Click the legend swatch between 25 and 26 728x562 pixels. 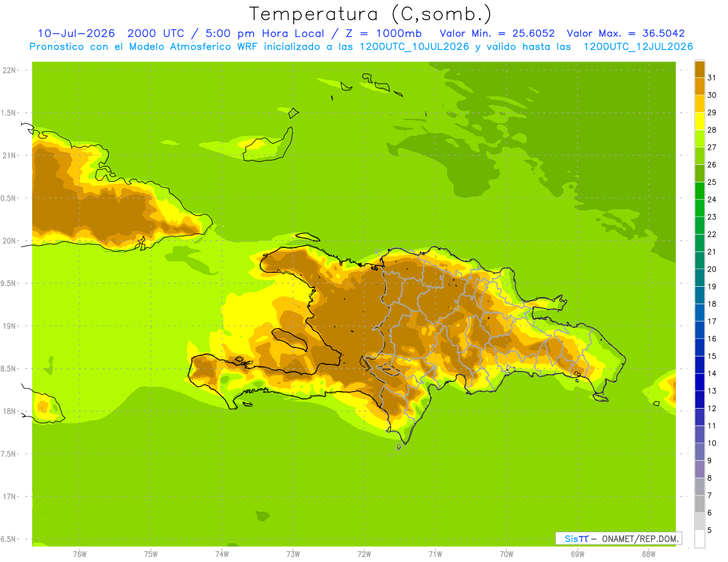(x=699, y=173)
